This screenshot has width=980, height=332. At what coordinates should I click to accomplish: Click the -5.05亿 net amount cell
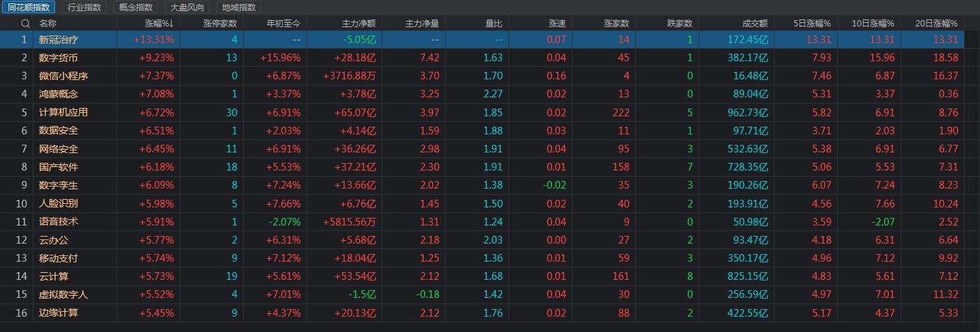(359, 40)
